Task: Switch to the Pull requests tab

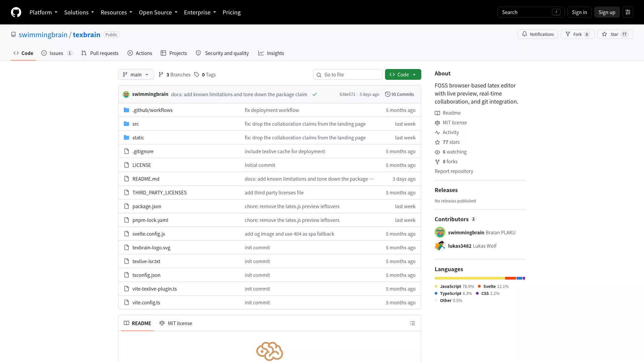Action: [x=100, y=53]
